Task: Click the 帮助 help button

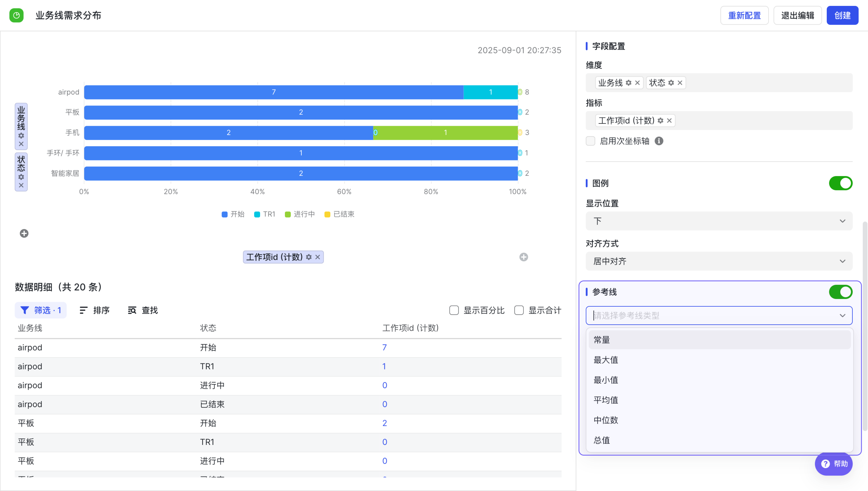Action: coord(834,464)
